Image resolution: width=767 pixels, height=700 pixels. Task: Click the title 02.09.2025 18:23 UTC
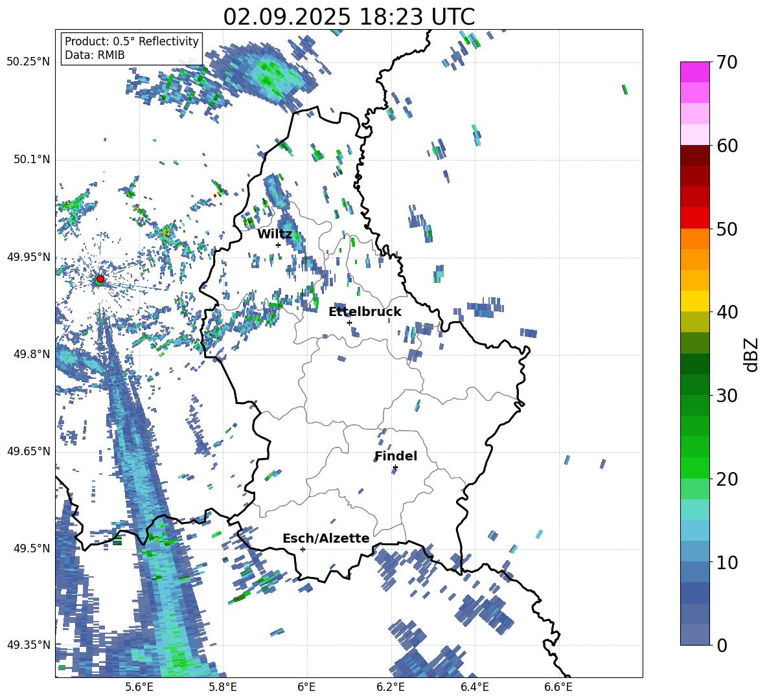(349, 16)
